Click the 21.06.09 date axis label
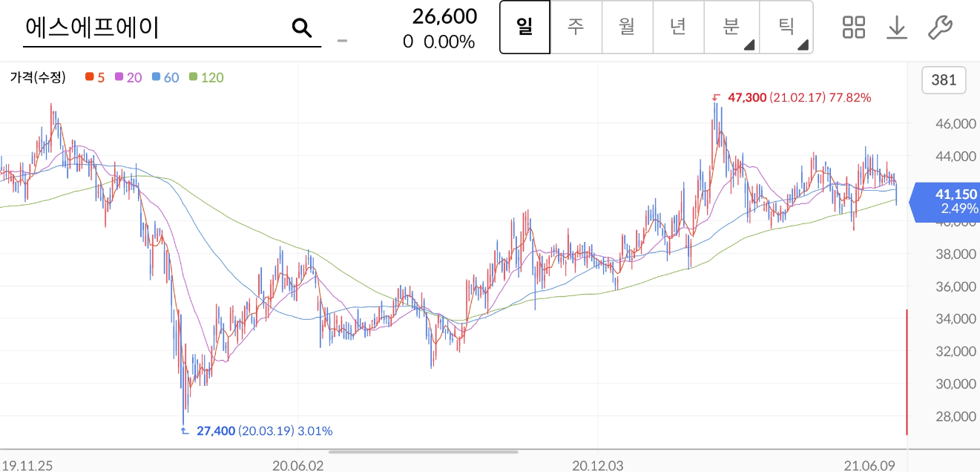 pos(870,465)
